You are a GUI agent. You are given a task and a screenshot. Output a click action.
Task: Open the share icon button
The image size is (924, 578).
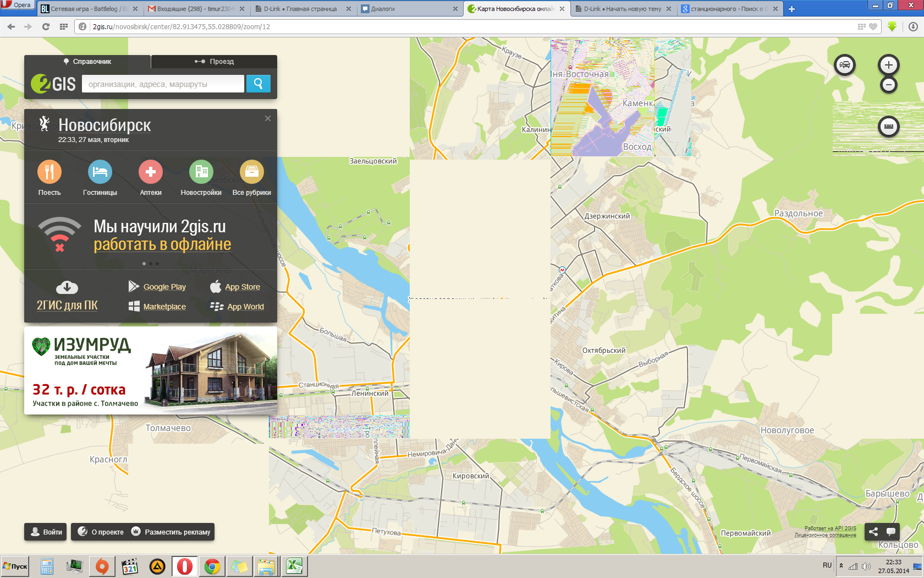click(x=873, y=532)
